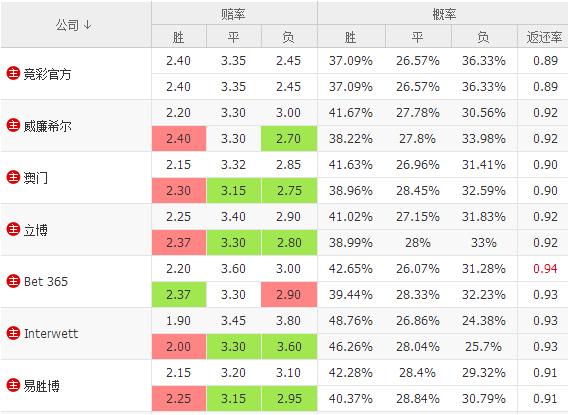Click the green 2.70 loss odds cell
This screenshot has height=415, width=569.
click(x=289, y=139)
